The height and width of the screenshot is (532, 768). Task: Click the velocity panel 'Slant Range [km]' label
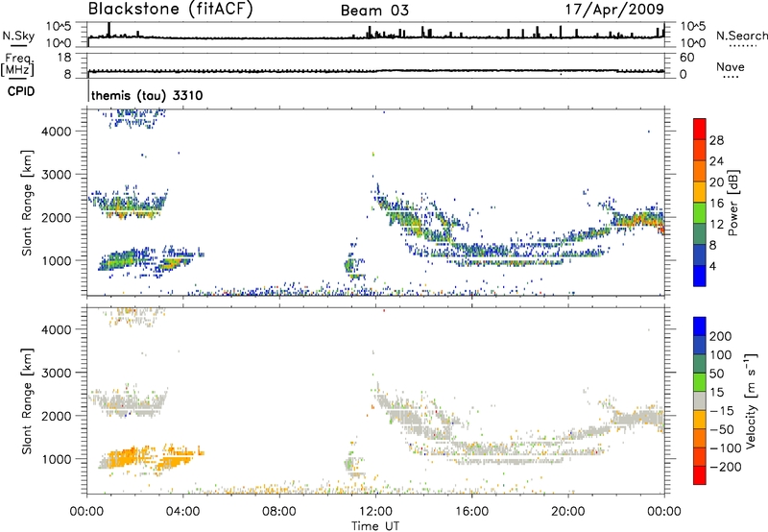point(27,401)
